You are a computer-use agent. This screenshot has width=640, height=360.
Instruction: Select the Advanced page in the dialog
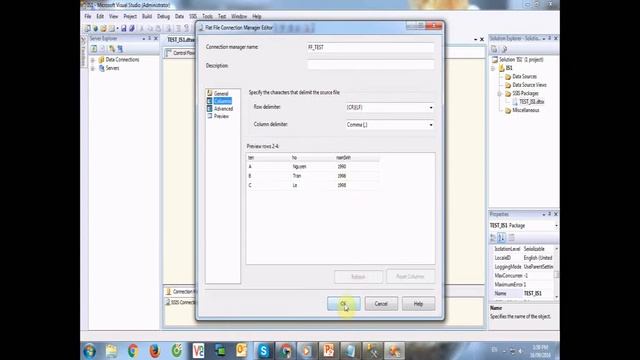point(223,109)
